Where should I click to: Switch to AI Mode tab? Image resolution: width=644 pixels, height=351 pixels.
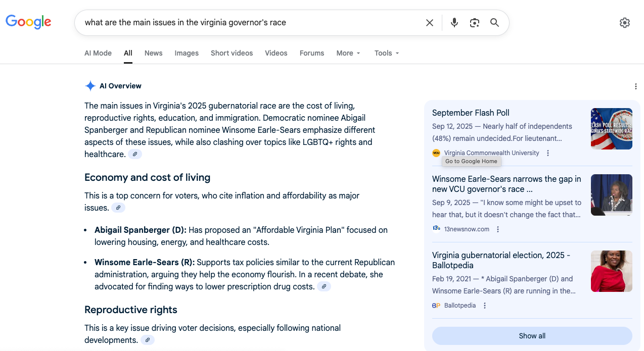click(98, 53)
